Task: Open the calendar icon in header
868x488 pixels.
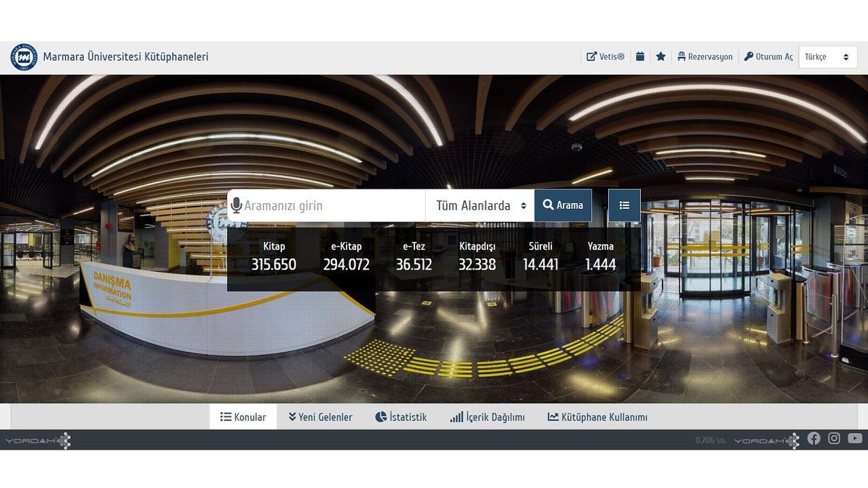Action: click(640, 56)
